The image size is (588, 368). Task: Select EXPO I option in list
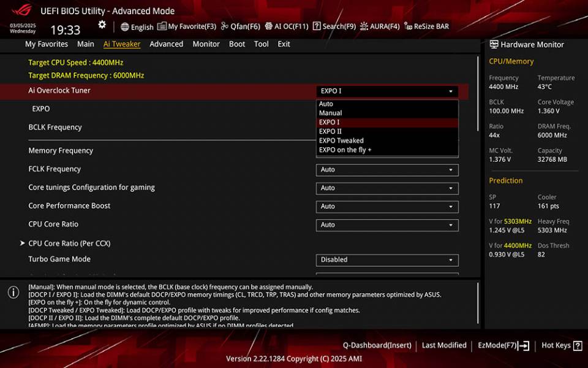387,122
